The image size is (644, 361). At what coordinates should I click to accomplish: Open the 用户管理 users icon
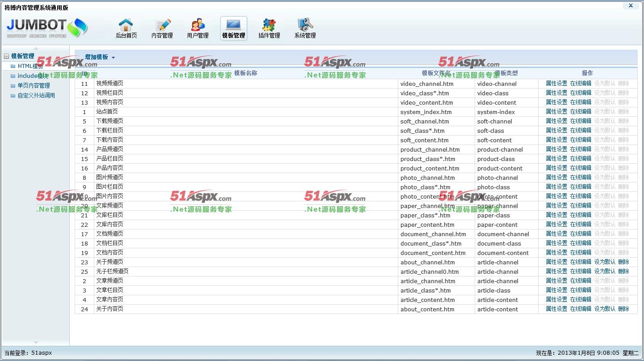coord(198,25)
